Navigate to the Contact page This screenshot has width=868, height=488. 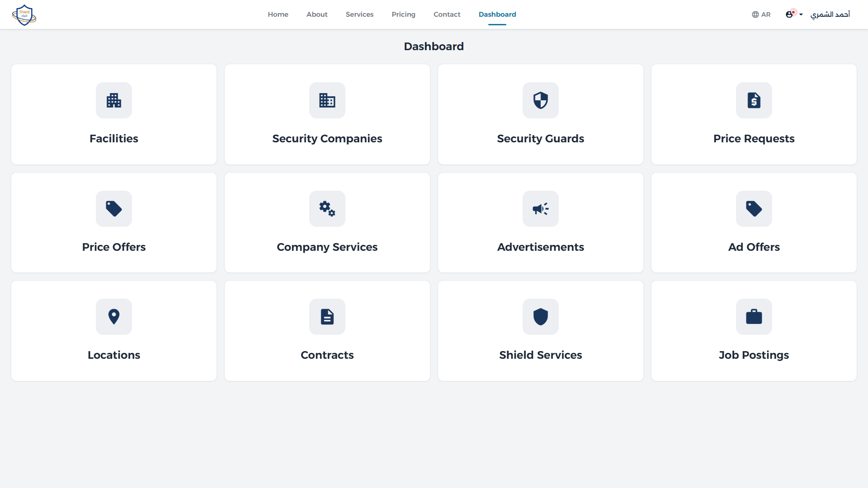coord(447,14)
